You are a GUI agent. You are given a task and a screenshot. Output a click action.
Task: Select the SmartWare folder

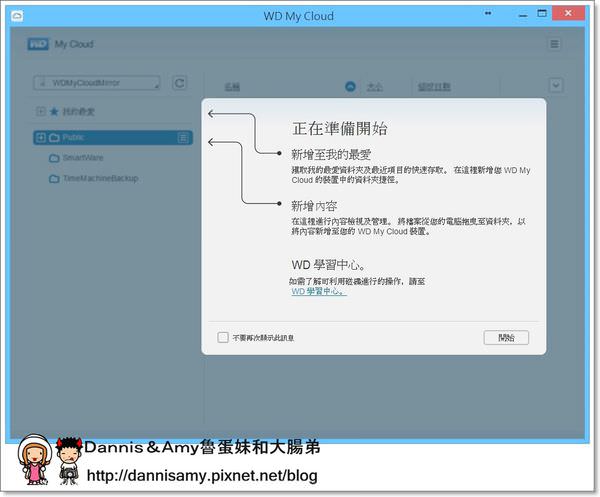[83, 158]
